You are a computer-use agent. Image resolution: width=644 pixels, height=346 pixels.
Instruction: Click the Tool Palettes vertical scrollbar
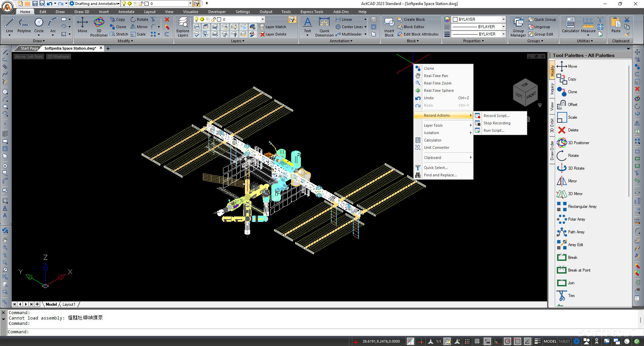629,131
